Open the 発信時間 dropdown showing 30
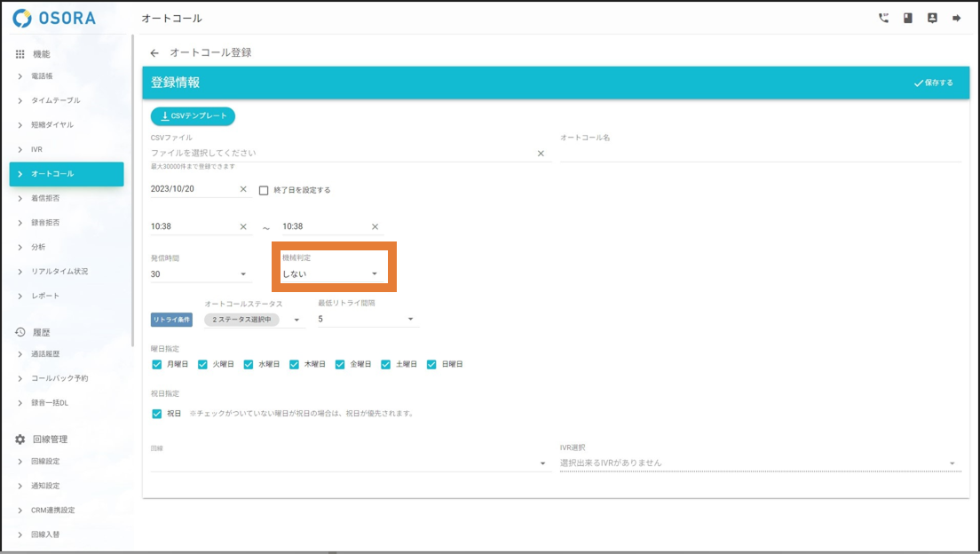This screenshot has width=980, height=554. 200,274
